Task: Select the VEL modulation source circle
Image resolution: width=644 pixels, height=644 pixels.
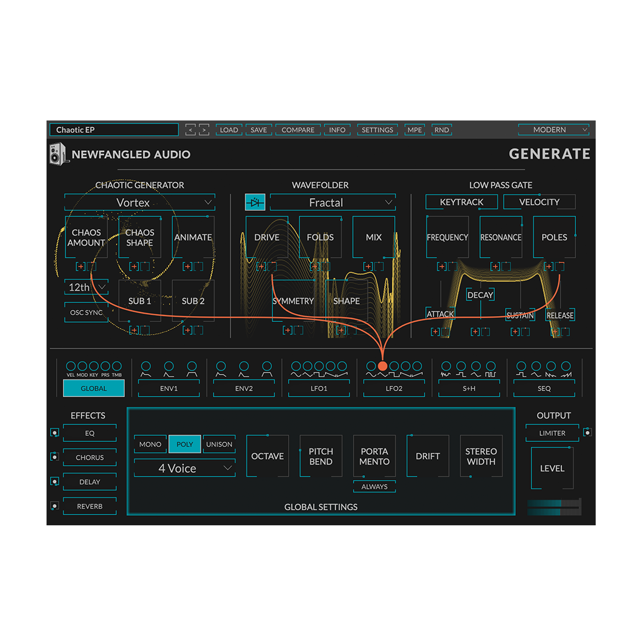Action: coord(70,366)
